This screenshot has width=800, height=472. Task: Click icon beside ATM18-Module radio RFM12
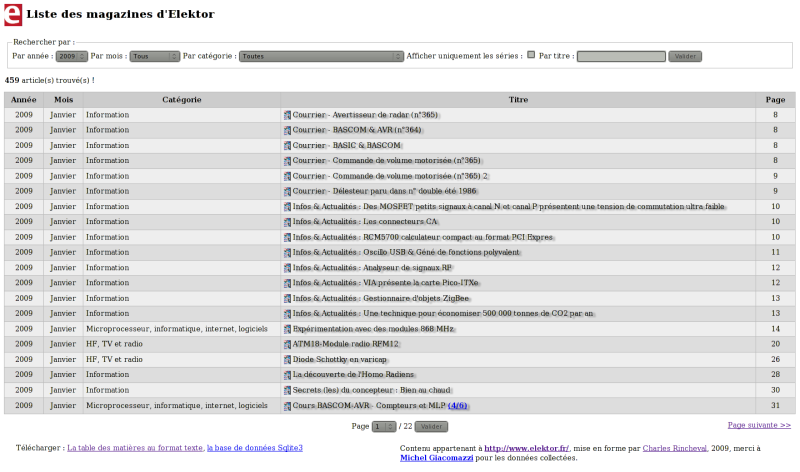click(287, 345)
